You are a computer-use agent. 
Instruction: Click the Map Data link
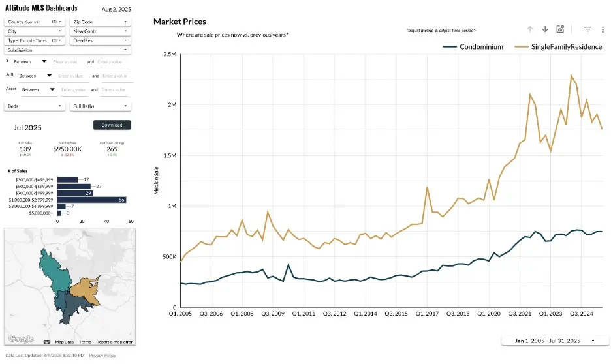click(64, 342)
